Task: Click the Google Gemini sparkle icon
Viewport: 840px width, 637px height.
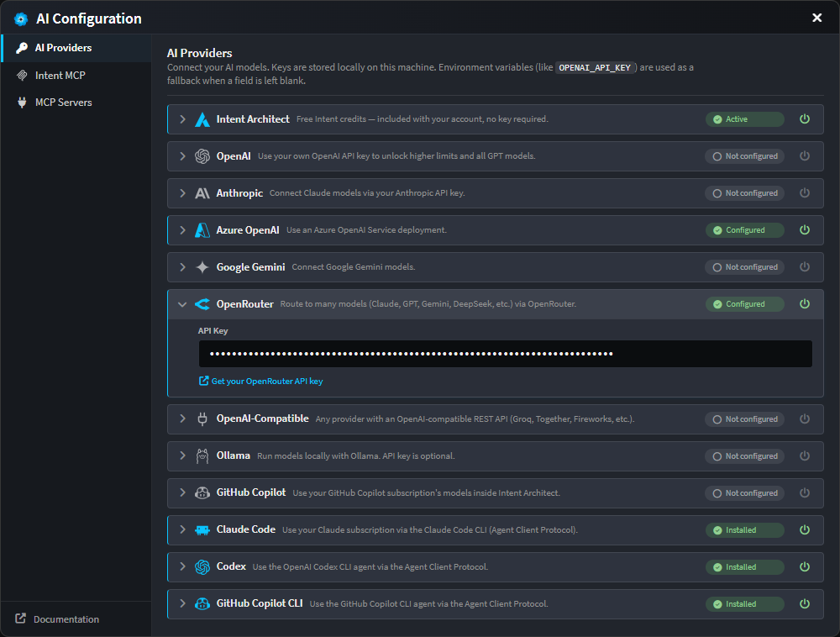Action: [x=202, y=267]
